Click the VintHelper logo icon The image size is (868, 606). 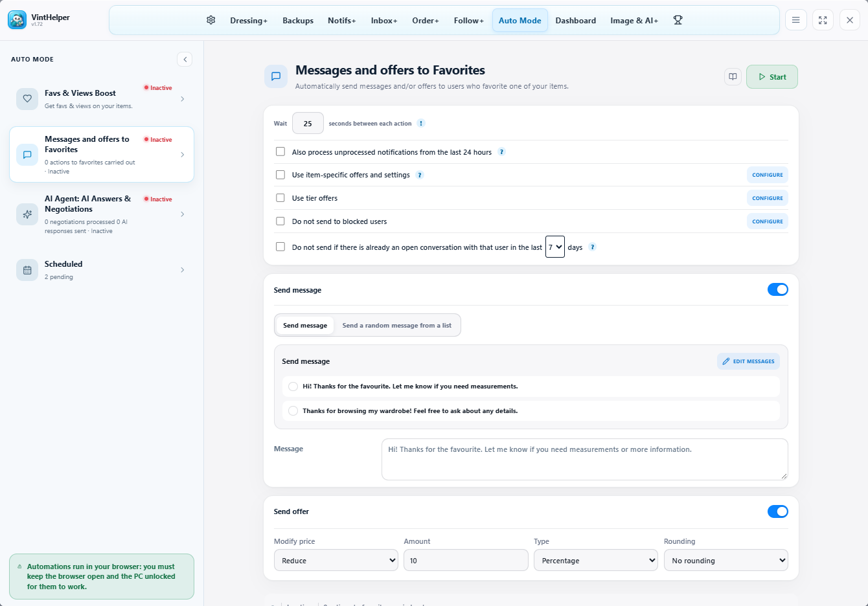tap(17, 20)
